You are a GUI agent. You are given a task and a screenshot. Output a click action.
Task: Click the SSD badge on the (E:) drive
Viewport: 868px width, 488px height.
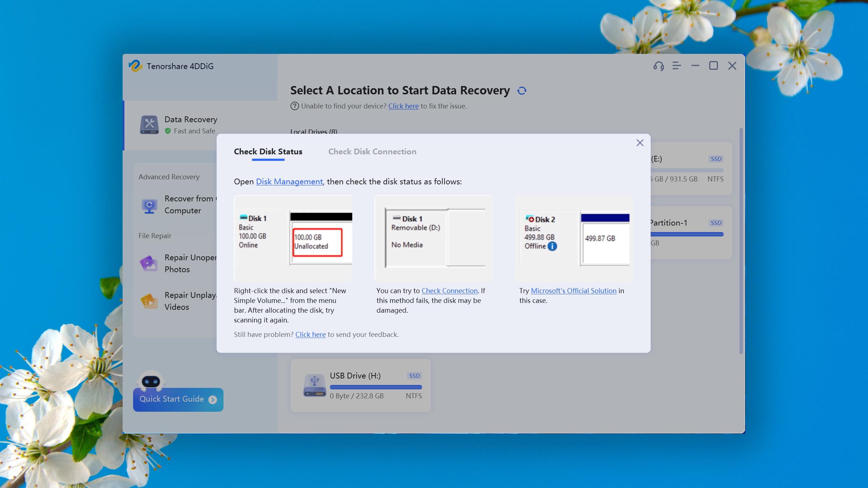(716, 159)
